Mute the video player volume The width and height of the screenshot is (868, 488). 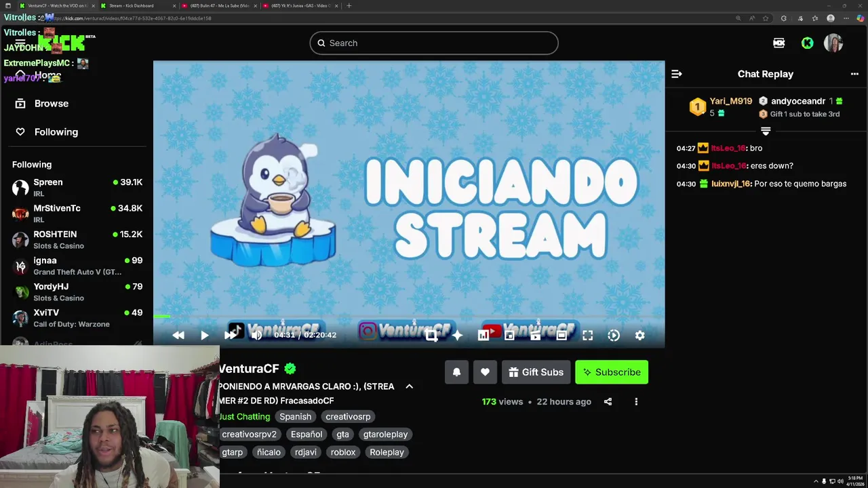[256, 335]
